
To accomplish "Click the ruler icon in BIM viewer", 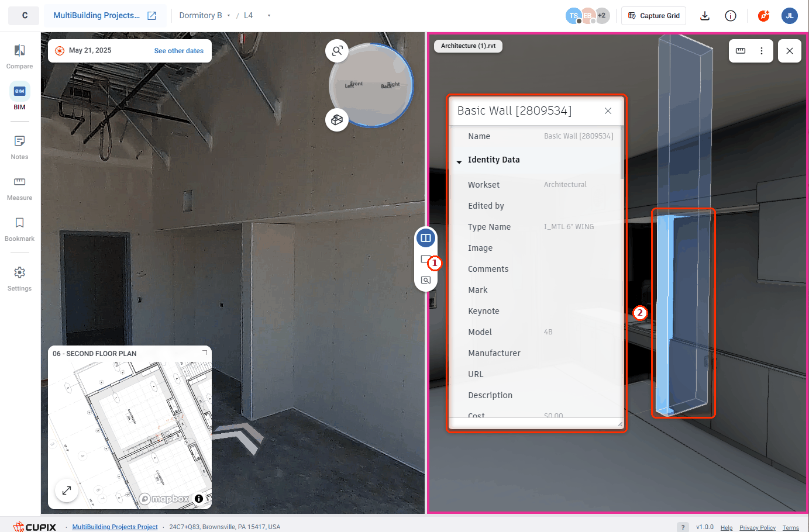I will click(x=741, y=51).
